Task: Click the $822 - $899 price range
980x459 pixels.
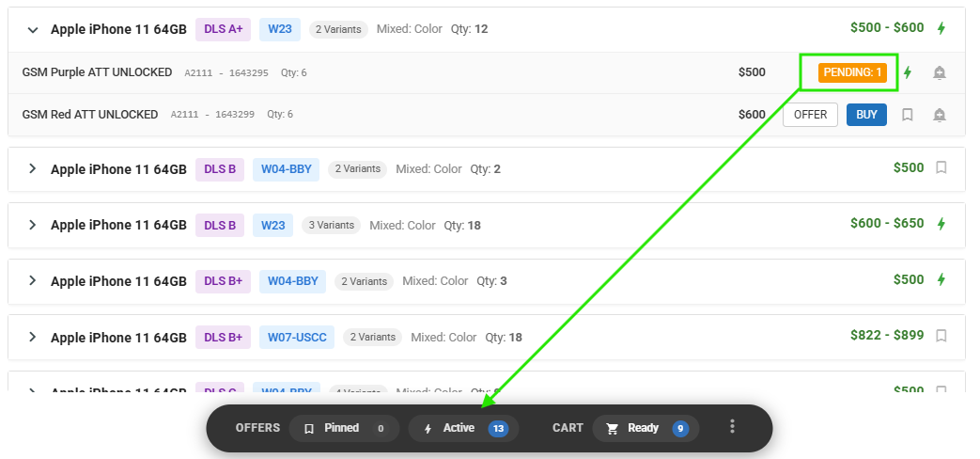Action: (887, 335)
